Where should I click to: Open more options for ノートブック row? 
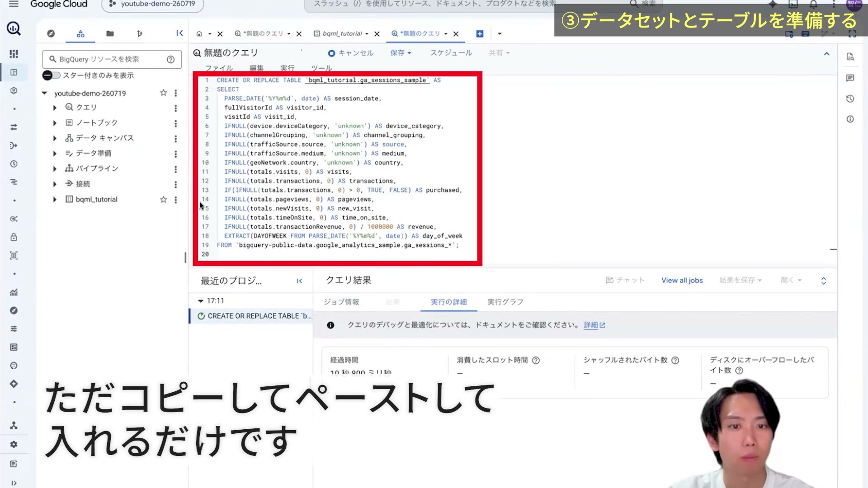tap(176, 123)
